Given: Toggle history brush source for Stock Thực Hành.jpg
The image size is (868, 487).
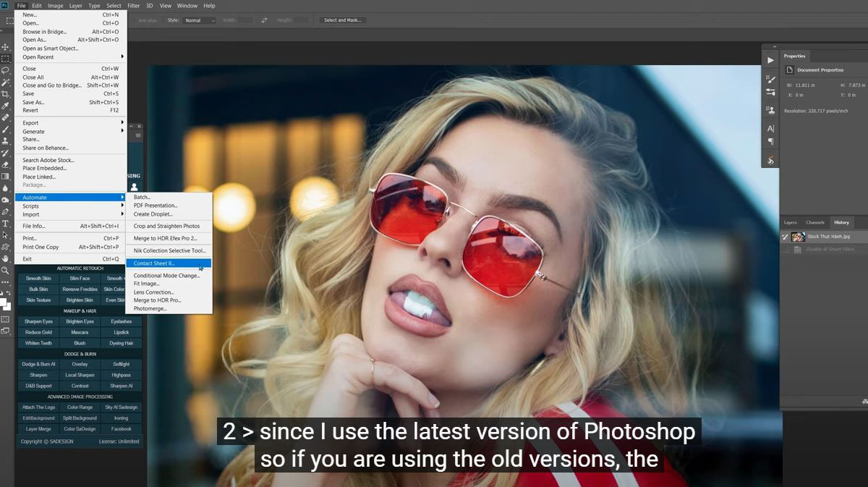Looking at the screenshot, I should click(x=786, y=237).
